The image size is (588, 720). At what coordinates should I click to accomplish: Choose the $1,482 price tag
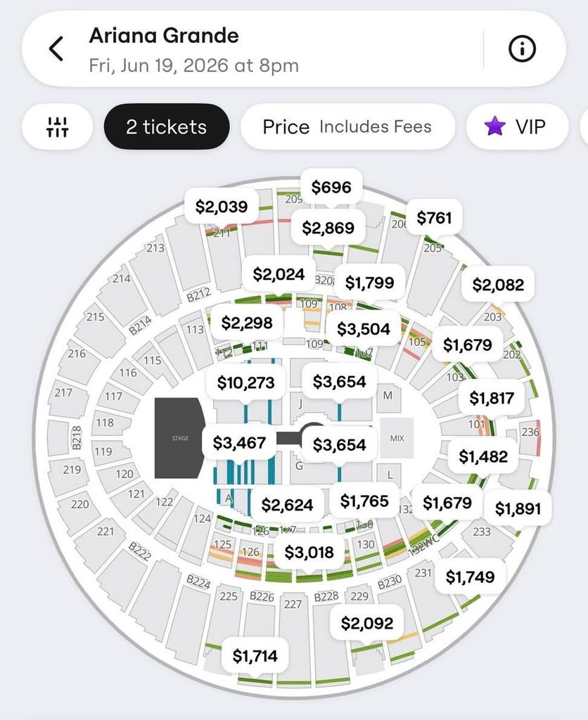click(483, 456)
